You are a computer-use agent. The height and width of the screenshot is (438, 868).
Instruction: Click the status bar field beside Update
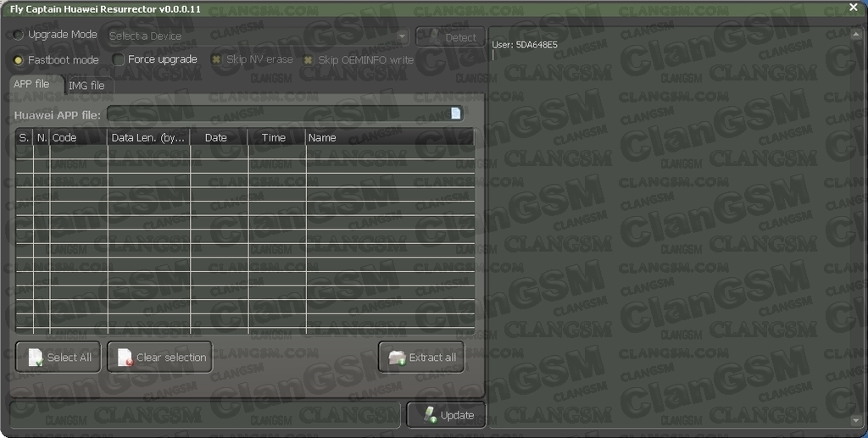[x=204, y=415]
